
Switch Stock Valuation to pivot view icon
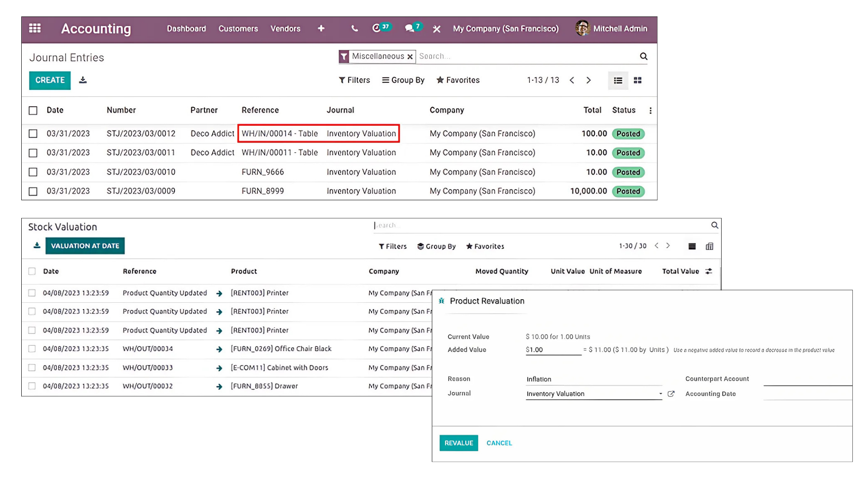[x=710, y=246]
